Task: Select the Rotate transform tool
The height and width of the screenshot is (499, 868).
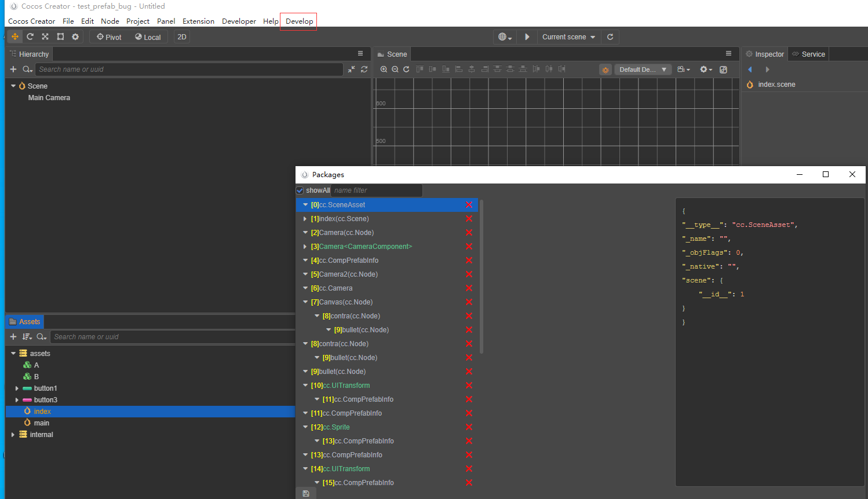Action: point(30,36)
